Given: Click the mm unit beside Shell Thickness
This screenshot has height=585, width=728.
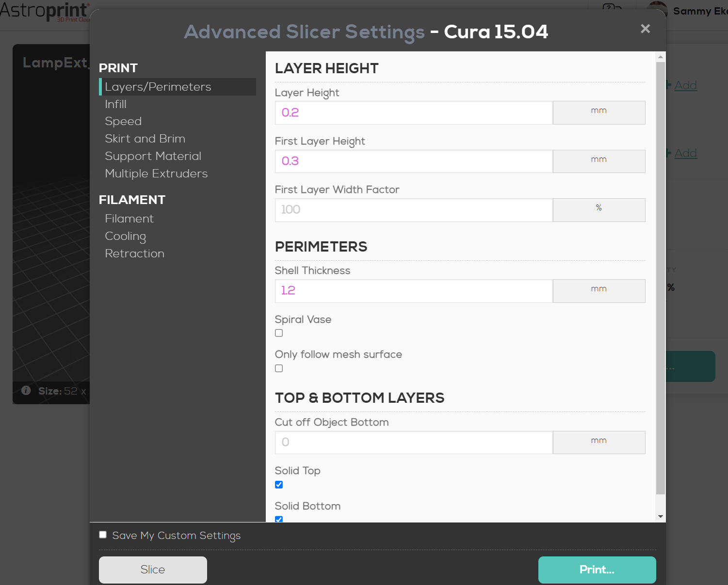Looking at the screenshot, I should [599, 291].
